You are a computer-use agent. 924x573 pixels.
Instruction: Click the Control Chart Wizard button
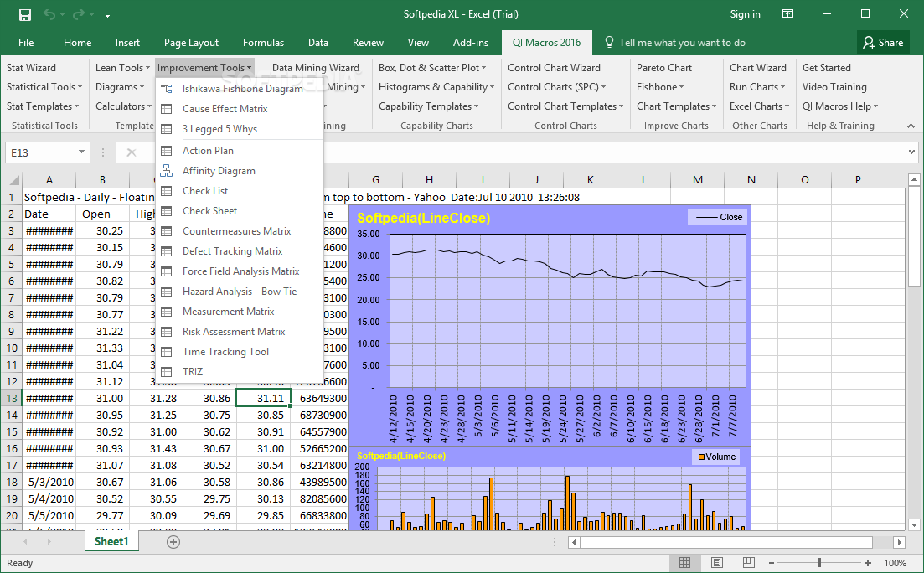[554, 68]
